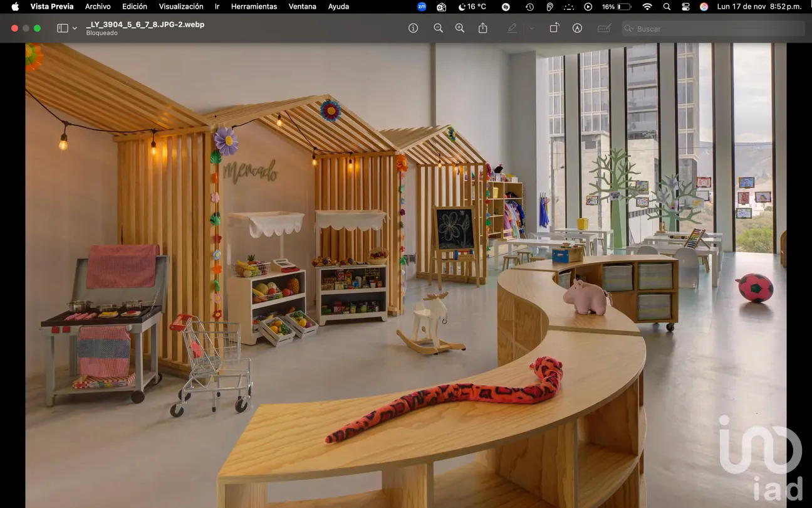Open the Share menu
812x508 pixels.
pyautogui.click(x=483, y=28)
